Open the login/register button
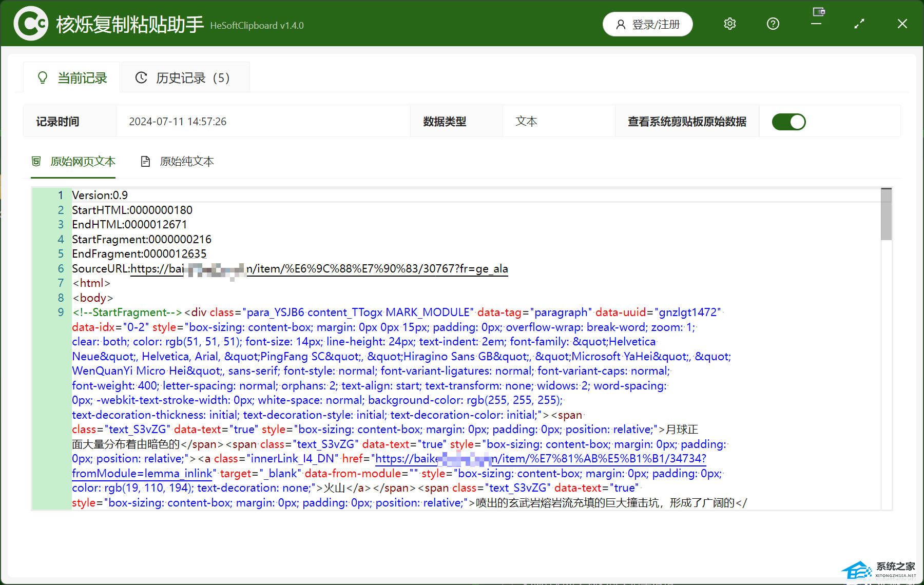 tap(647, 24)
